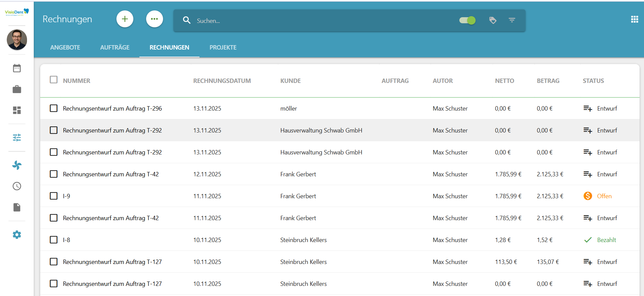Toggle the green switch in search bar

click(x=467, y=21)
